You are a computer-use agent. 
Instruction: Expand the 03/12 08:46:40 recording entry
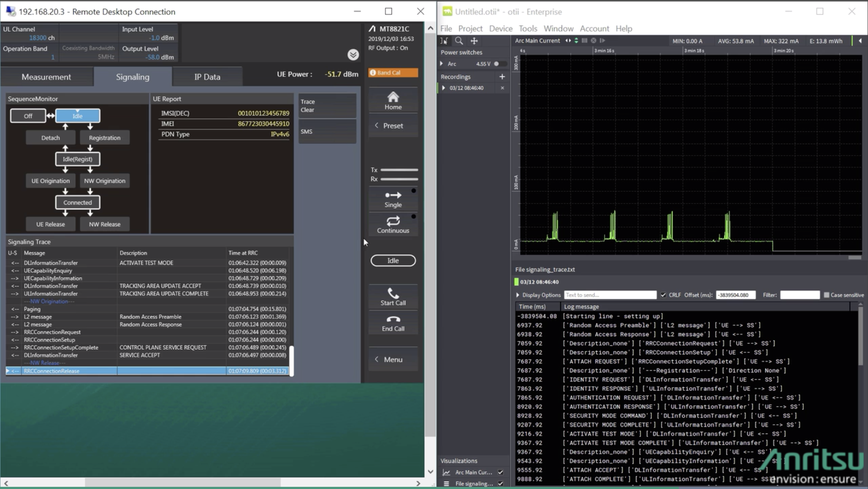tap(443, 88)
